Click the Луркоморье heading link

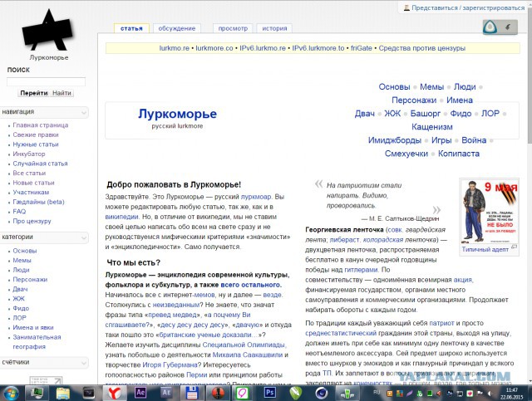(177, 114)
